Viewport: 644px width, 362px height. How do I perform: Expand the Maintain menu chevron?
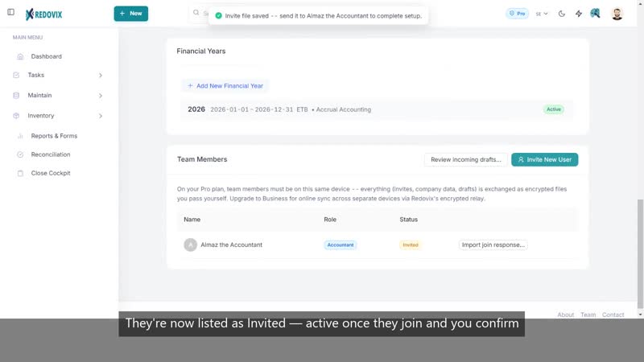(x=100, y=96)
